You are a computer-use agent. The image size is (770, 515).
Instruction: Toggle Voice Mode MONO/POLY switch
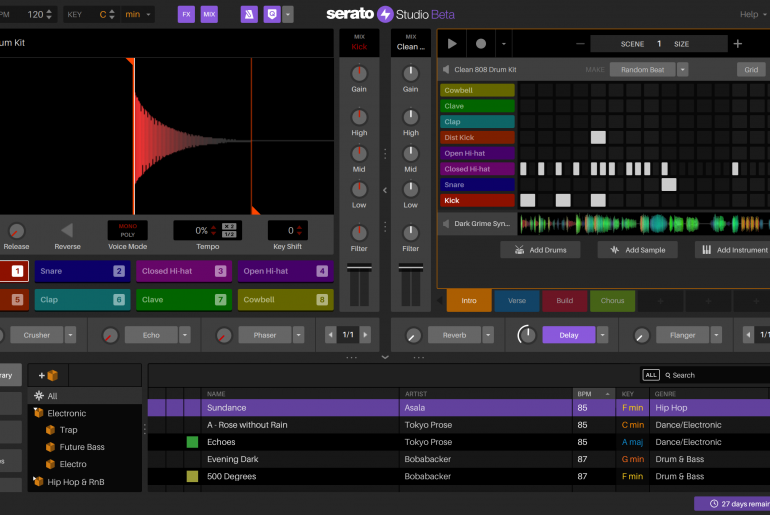(x=128, y=230)
